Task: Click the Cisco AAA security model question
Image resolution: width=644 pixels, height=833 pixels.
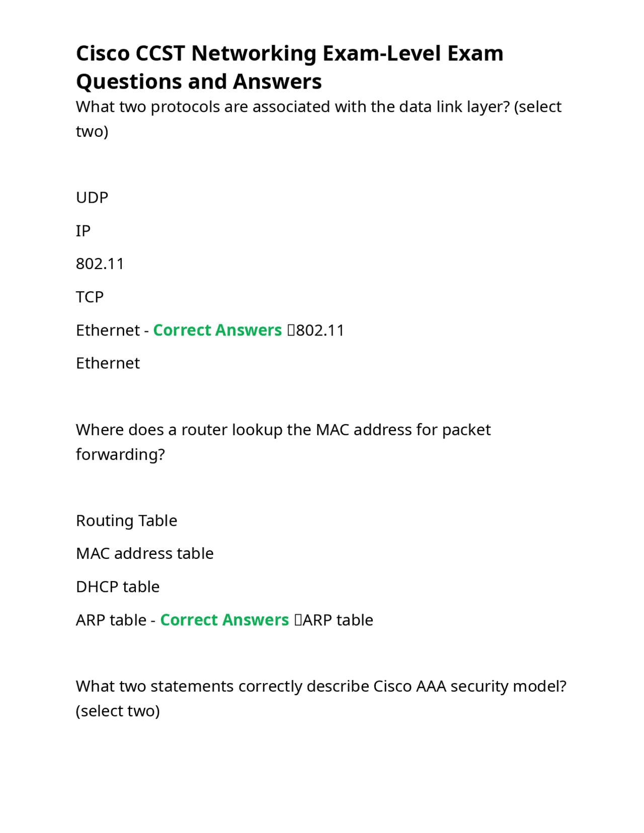Action: (320, 687)
